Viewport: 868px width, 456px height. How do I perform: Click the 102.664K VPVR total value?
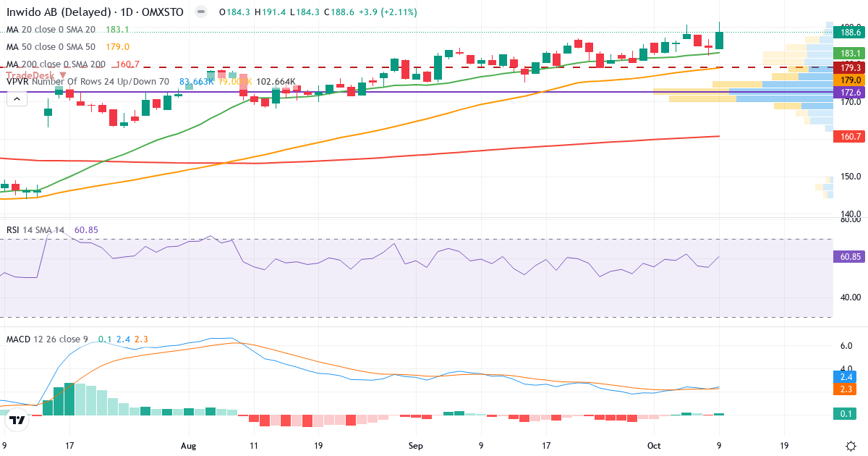coord(276,82)
